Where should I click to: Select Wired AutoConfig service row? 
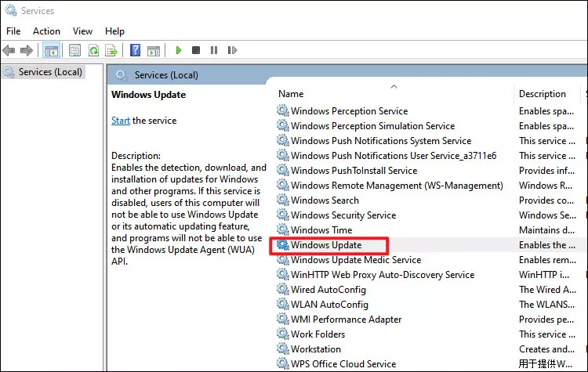[x=328, y=290]
